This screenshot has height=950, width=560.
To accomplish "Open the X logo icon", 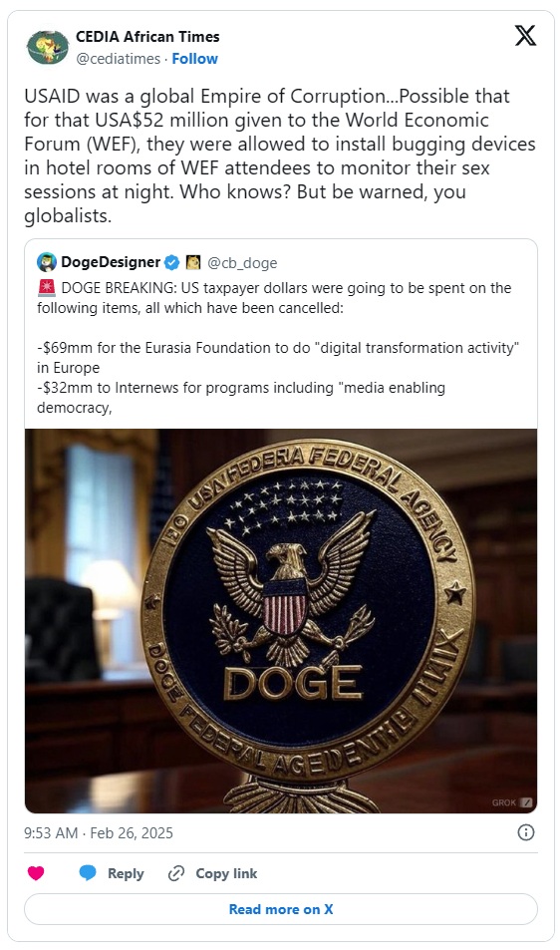I will click(525, 36).
